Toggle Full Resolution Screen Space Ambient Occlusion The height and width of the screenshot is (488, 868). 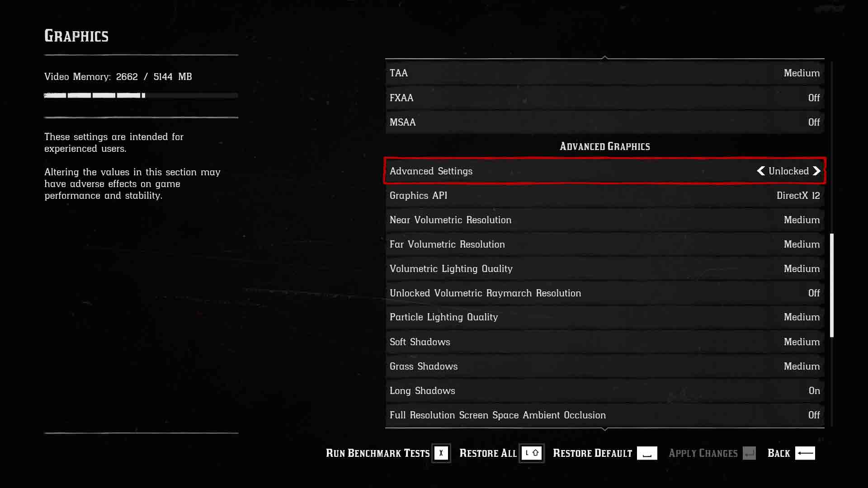(x=604, y=415)
